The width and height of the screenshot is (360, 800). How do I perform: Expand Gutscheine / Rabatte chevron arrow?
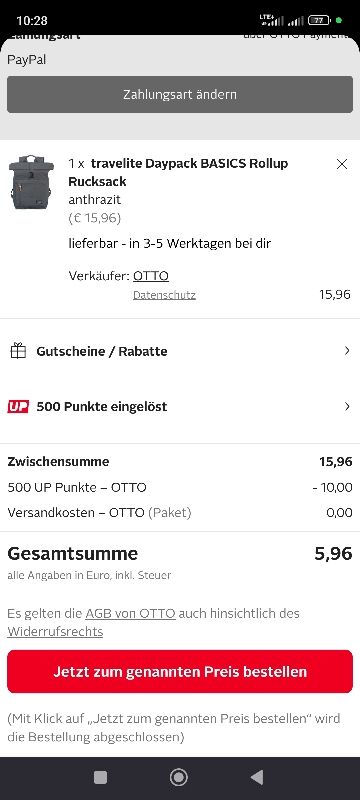click(347, 351)
